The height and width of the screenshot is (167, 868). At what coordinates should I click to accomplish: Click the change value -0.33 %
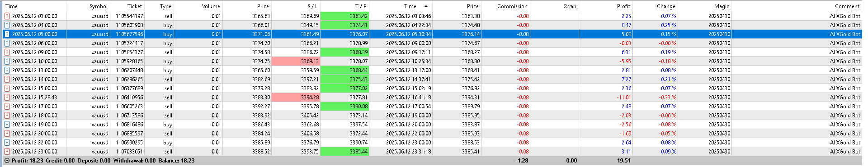667,97
